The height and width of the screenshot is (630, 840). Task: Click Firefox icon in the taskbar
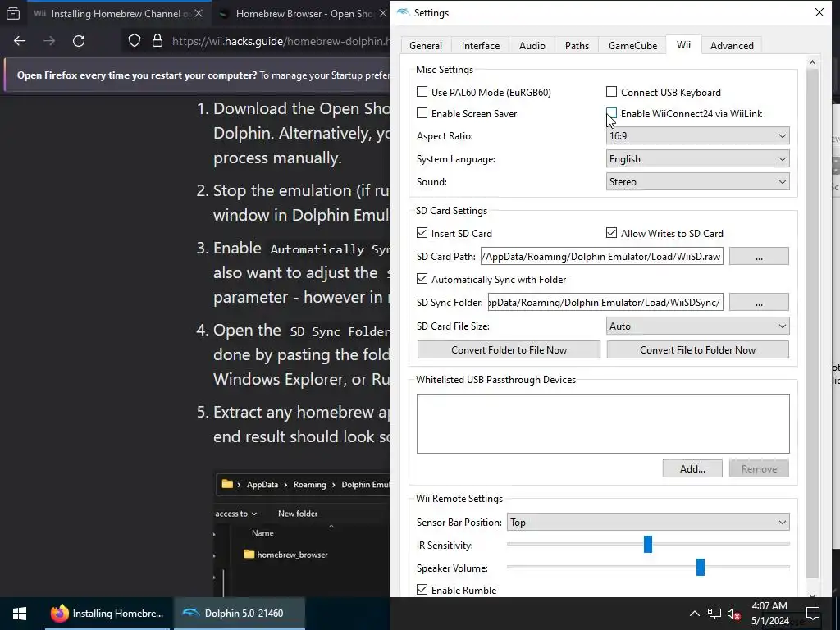point(60,614)
